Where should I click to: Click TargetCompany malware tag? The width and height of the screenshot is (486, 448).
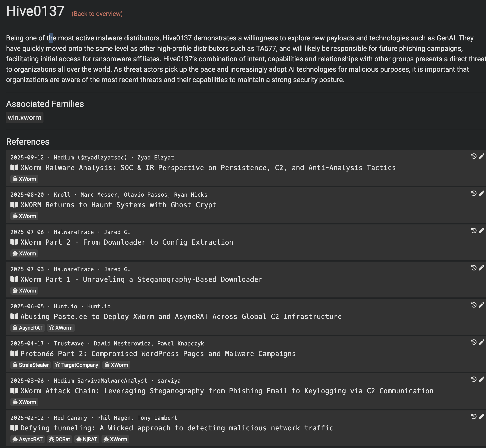tap(77, 365)
